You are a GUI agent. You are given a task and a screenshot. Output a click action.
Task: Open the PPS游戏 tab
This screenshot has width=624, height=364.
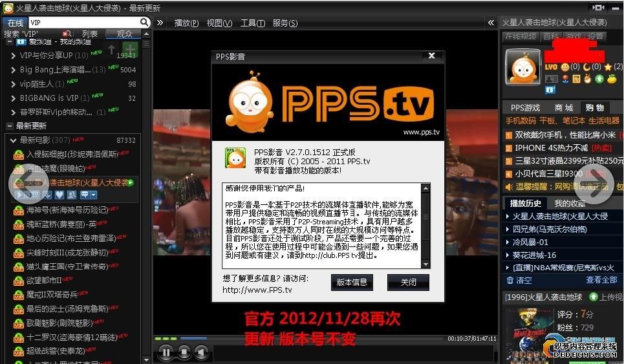525,108
